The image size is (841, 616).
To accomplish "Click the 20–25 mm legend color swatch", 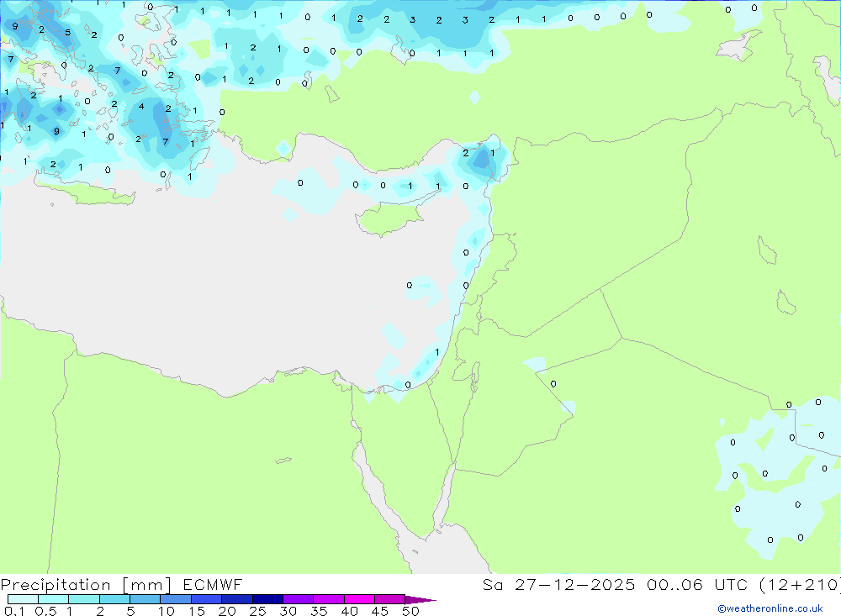I will 237,599.
